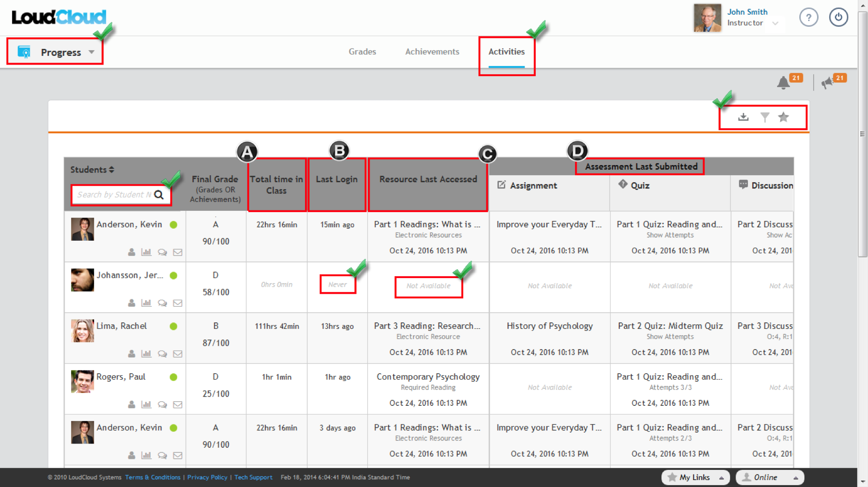
Task: Click the chart icon under Rogers, Paul
Action: [146, 404]
